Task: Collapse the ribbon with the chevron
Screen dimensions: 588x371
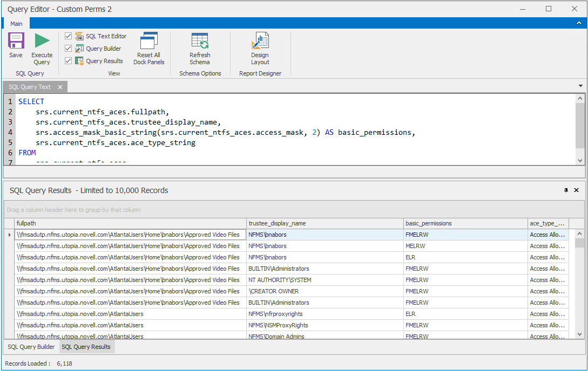Action: [x=579, y=23]
